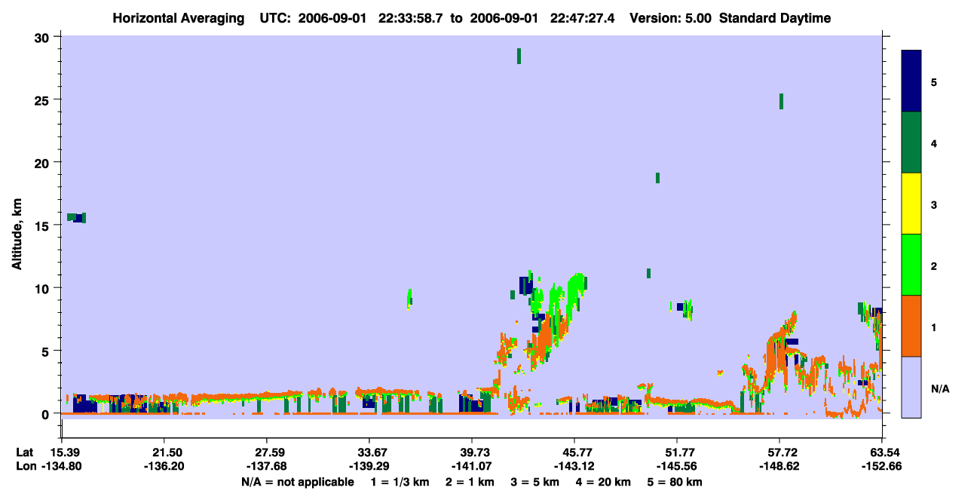Click the green feature near 28 km altitude
This screenshot has width=980, height=503.
519,56
